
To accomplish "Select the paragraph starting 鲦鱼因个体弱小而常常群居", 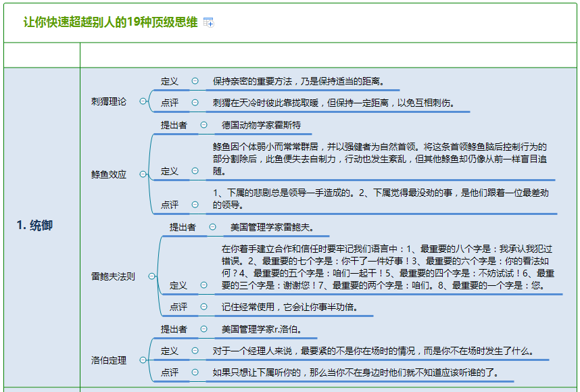I will [x=379, y=159].
